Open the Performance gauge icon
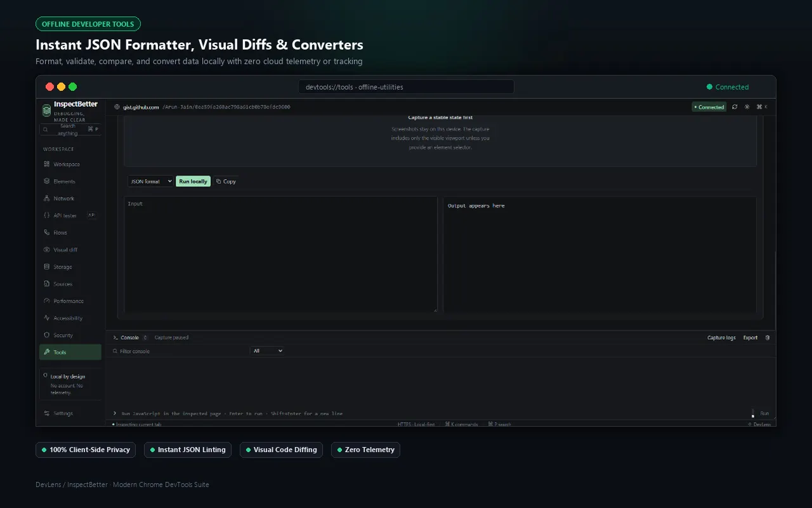Screen dimensions: 812x508 (x=47, y=301)
